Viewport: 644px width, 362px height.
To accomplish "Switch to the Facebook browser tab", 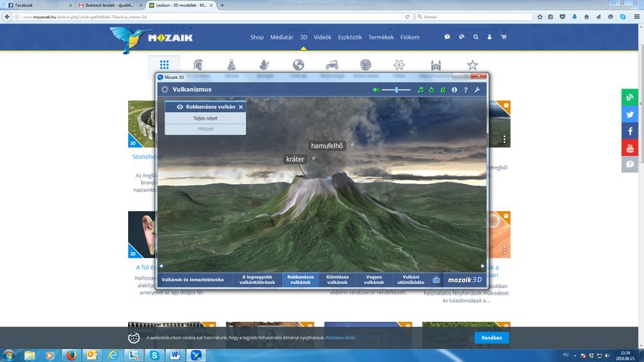I will click(39, 5).
